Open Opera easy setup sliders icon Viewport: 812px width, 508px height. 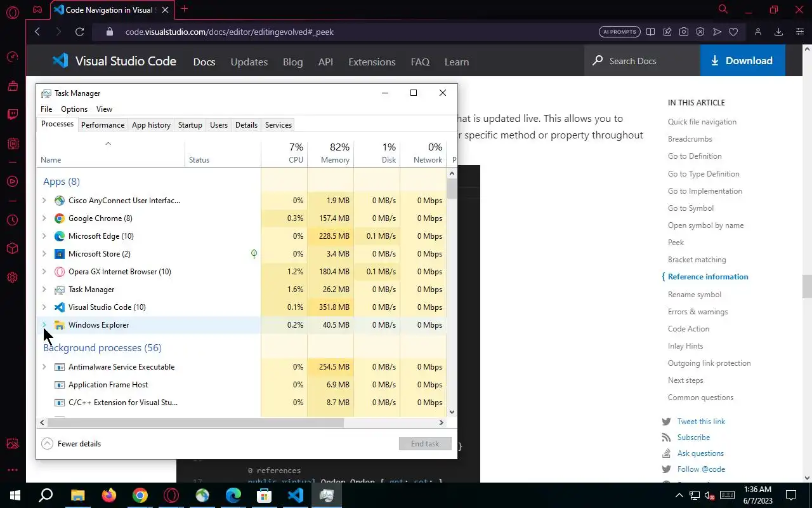(x=799, y=32)
